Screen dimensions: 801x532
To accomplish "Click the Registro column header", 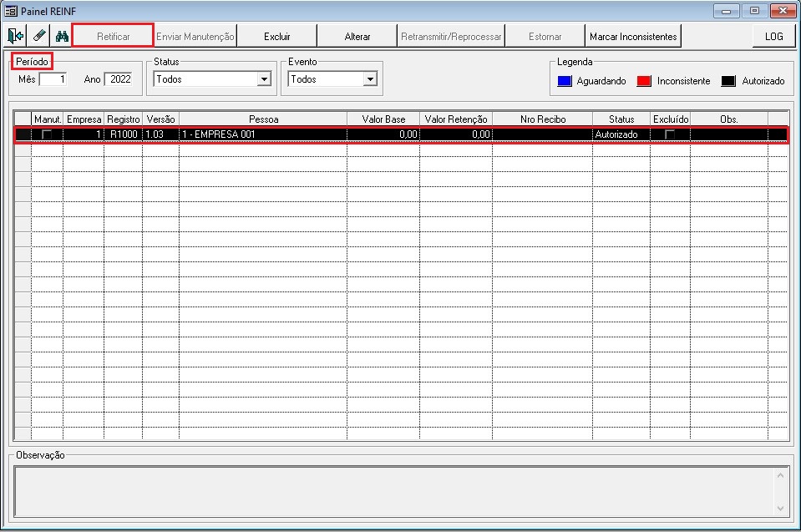I will pos(123,119).
